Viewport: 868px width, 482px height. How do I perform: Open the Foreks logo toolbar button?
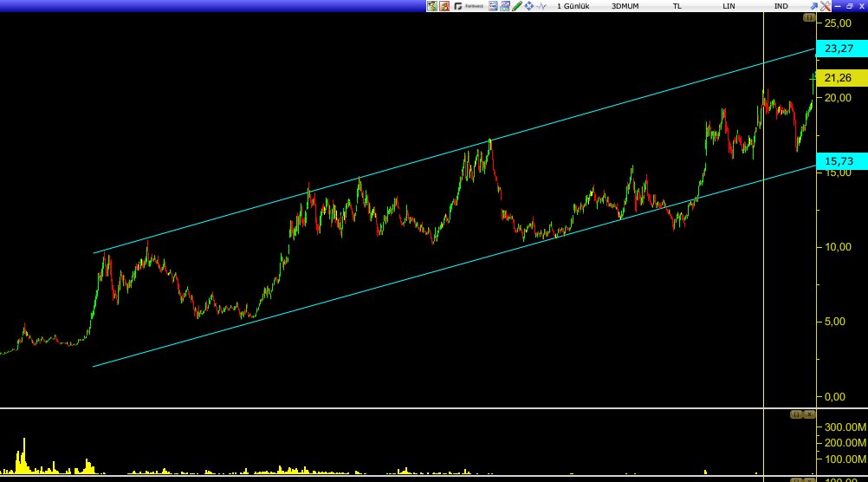469,6
